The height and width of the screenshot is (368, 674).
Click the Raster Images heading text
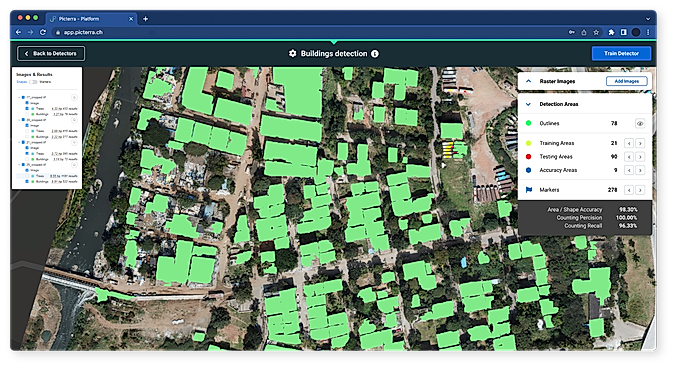[557, 81]
